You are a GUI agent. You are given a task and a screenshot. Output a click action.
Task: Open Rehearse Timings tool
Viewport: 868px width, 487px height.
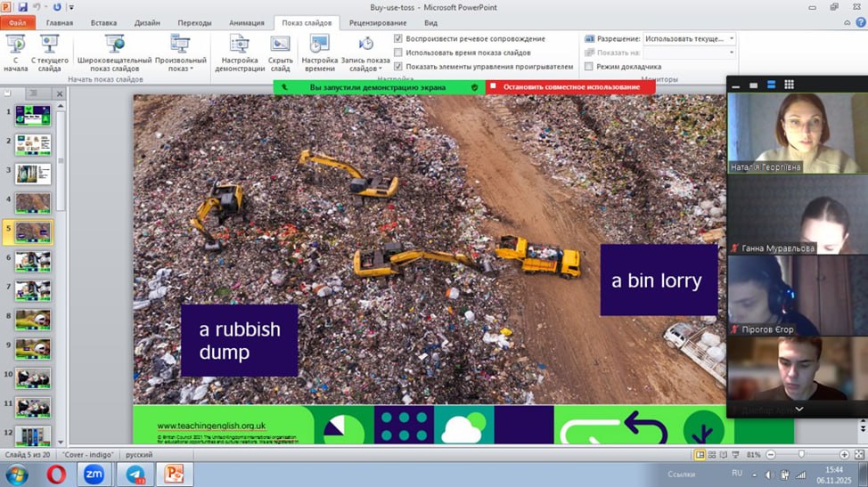(319, 53)
